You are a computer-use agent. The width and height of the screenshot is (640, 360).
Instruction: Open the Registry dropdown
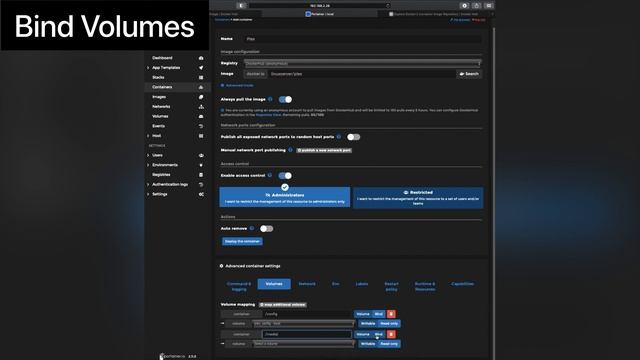362,63
